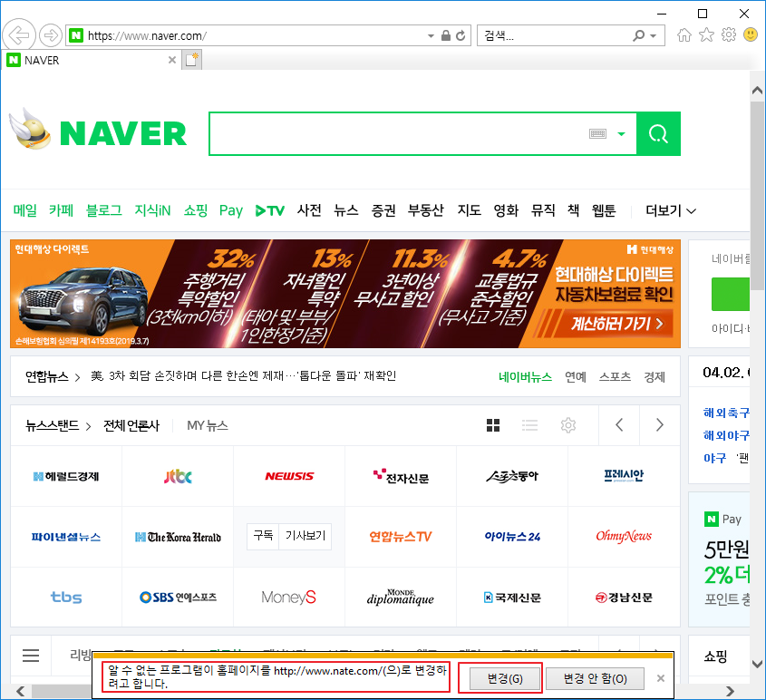Click the 변경(G) button in notification bar

tap(505, 678)
